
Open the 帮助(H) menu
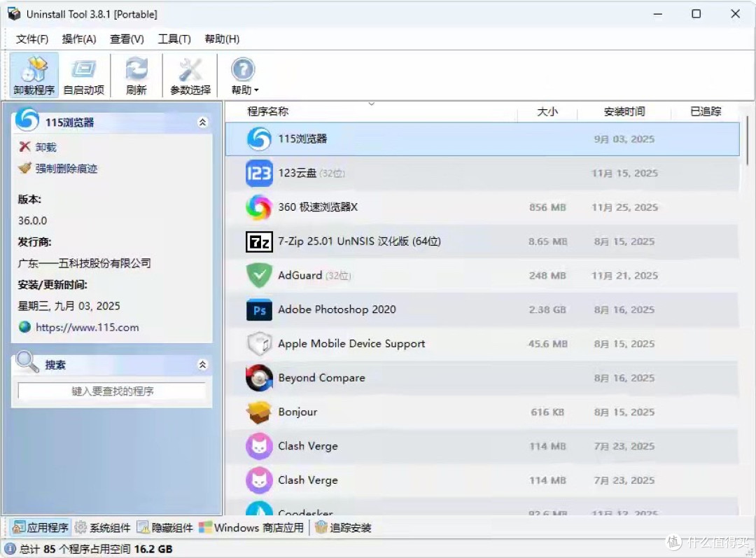coord(223,39)
